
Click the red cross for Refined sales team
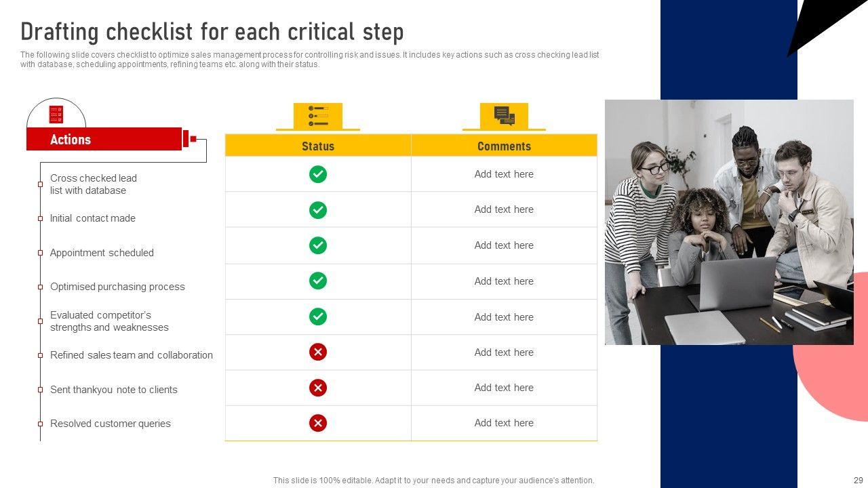pos(318,352)
